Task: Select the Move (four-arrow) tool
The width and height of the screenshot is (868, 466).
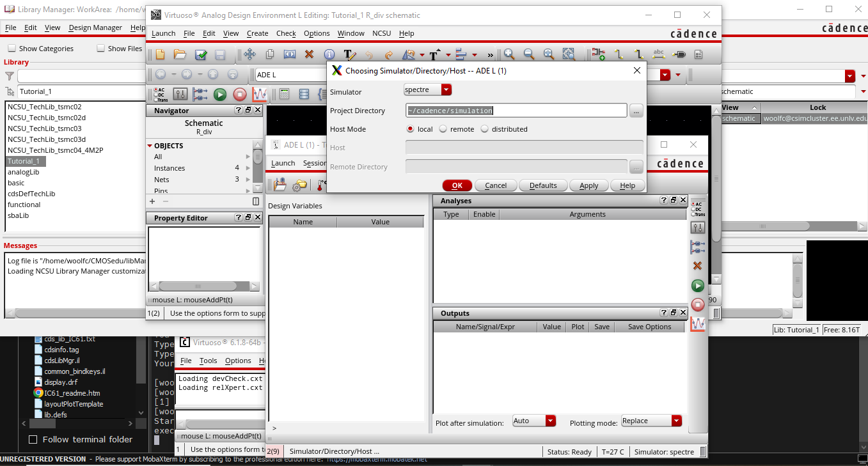Action: [x=250, y=55]
